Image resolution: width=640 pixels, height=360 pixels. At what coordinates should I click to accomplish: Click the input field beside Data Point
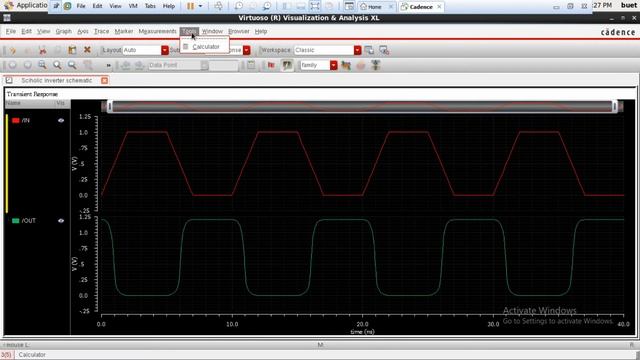[223, 65]
